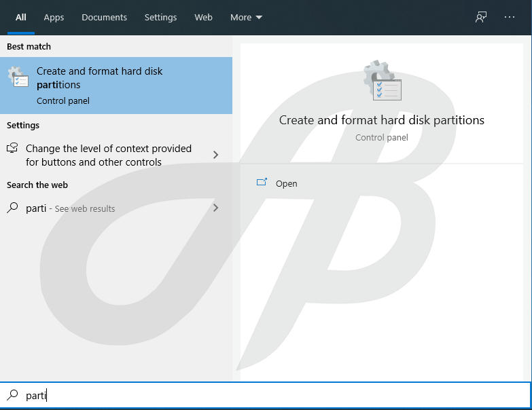This screenshot has width=532, height=410.
Task: Click the magnifier icon beside 'parti' web result
Action: pos(13,208)
